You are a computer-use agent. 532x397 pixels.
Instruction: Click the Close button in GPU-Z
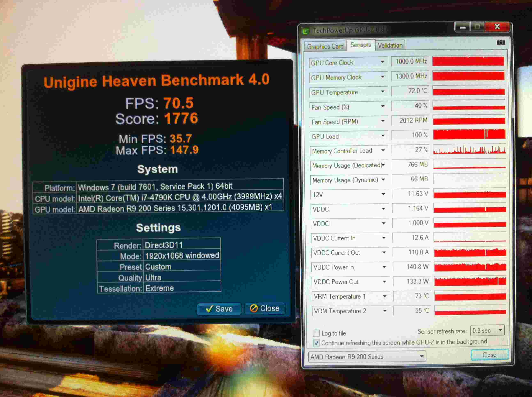click(x=490, y=355)
